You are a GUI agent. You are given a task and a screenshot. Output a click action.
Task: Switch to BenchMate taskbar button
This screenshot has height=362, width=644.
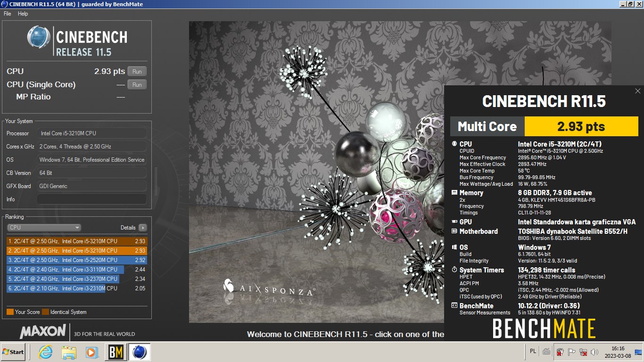click(116, 352)
